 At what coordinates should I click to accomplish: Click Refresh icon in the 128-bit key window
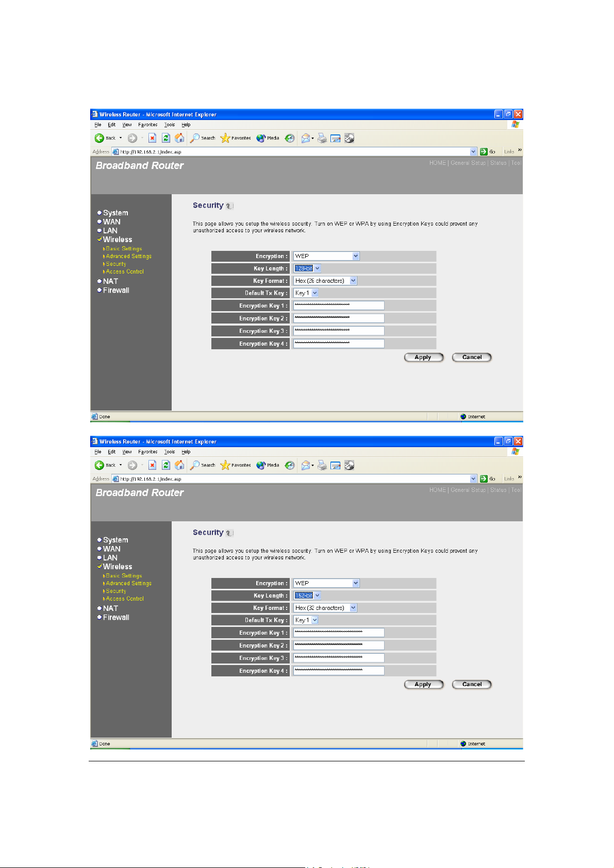coord(165,138)
